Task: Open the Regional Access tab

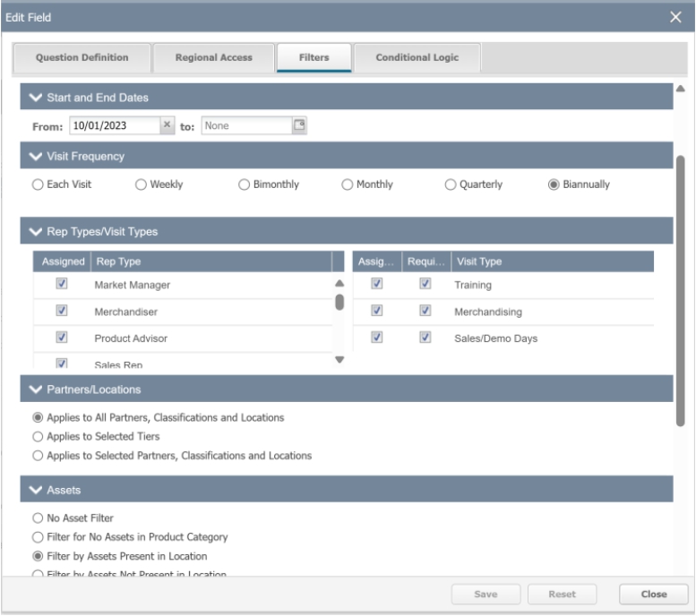Action: (x=213, y=57)
